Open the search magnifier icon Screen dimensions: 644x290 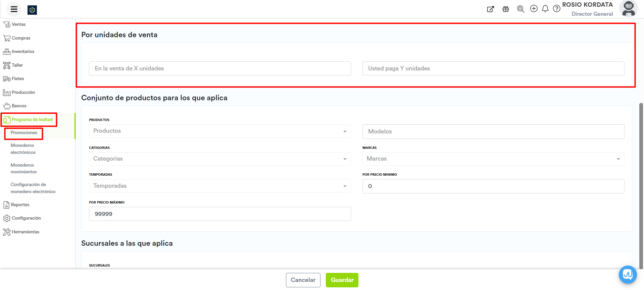[520, 9]
